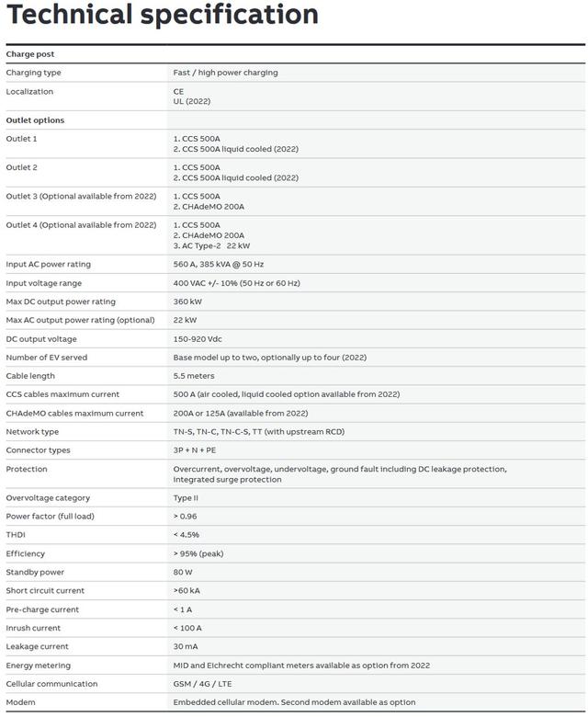588x717 pixels.
Task: Click the "Network type" row label
Action: pyautogui.click(x=32, y=432)
